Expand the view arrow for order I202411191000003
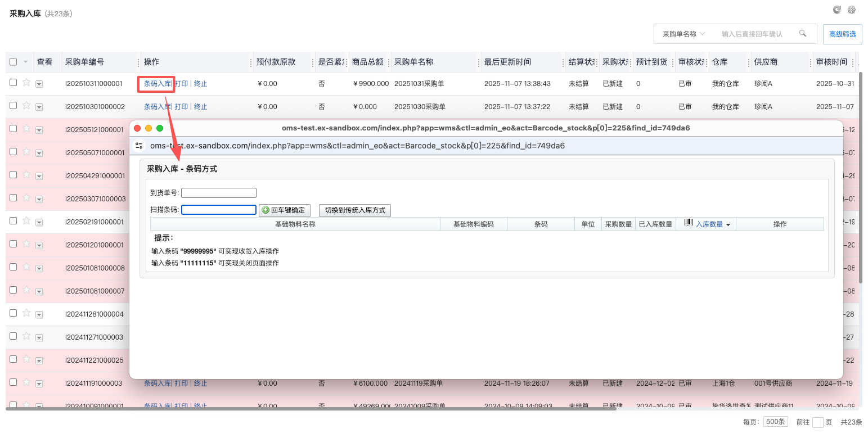 point(39,384)
